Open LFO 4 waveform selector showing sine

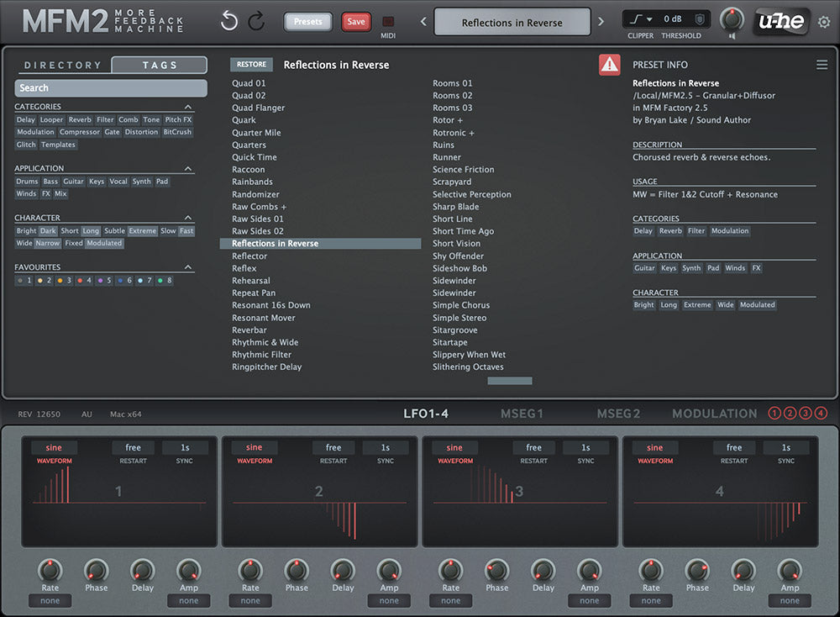point(654,447)
